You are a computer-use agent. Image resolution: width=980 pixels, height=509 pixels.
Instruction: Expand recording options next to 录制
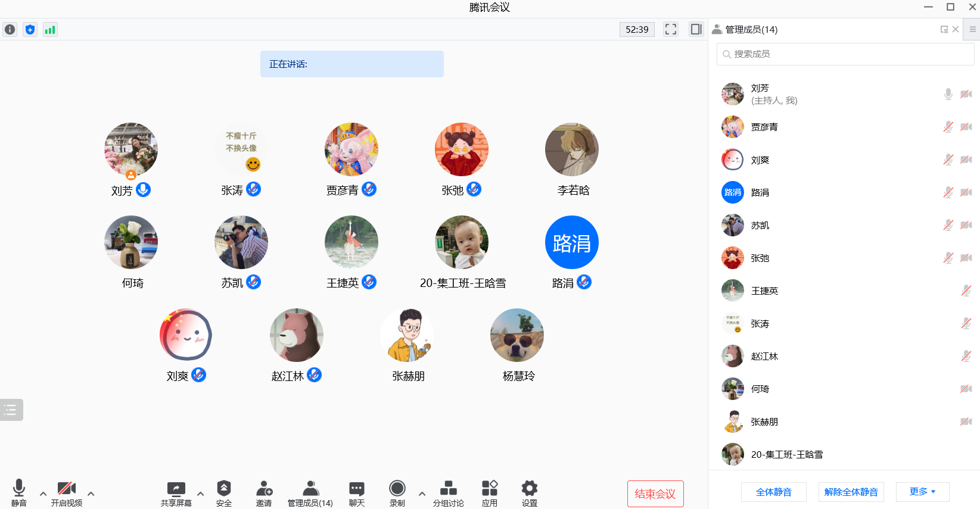(x=422, y=494)
